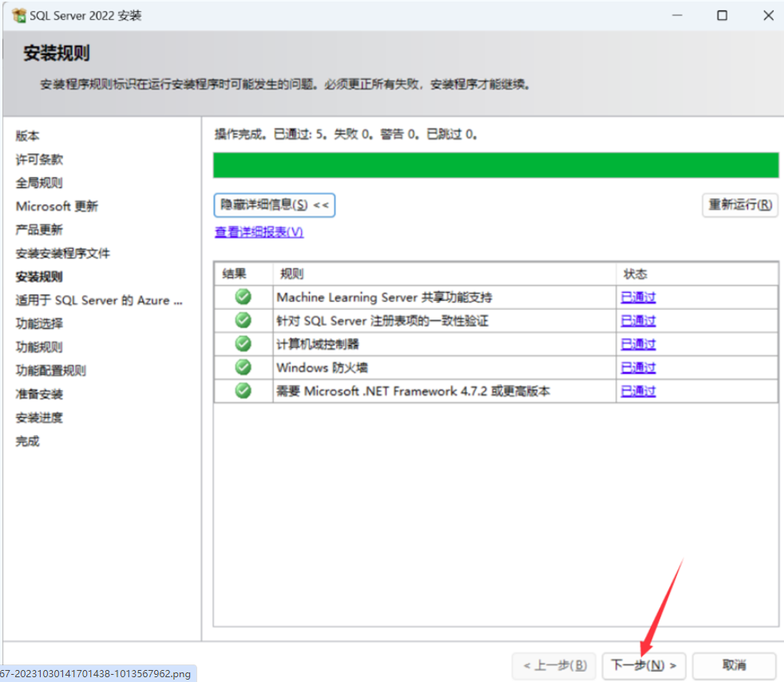
Task: Click the 规则 column header
Action: tap(445, 274)
